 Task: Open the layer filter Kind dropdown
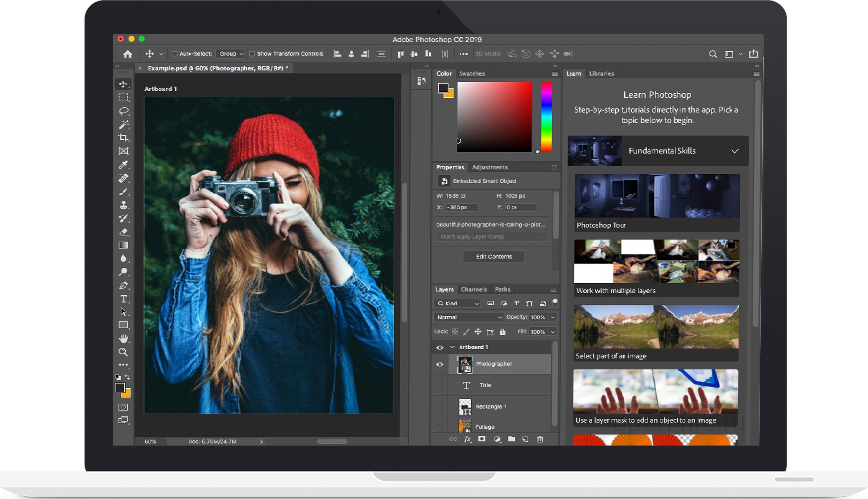[x=458, y=304]
